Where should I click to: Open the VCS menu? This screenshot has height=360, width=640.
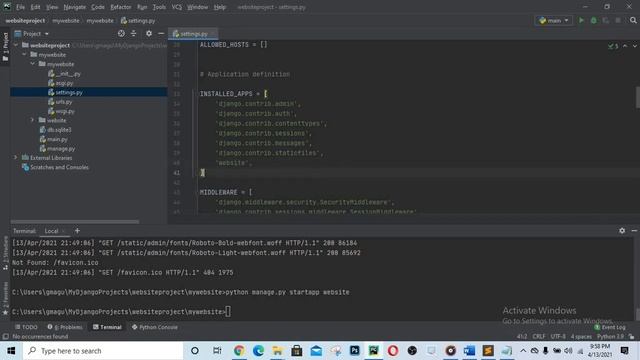point(177,7)
